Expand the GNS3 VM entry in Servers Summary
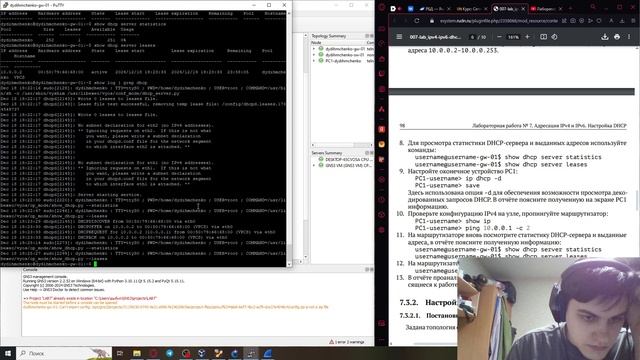Viewport: 640px width, 360px height. (x=314, y=165)
